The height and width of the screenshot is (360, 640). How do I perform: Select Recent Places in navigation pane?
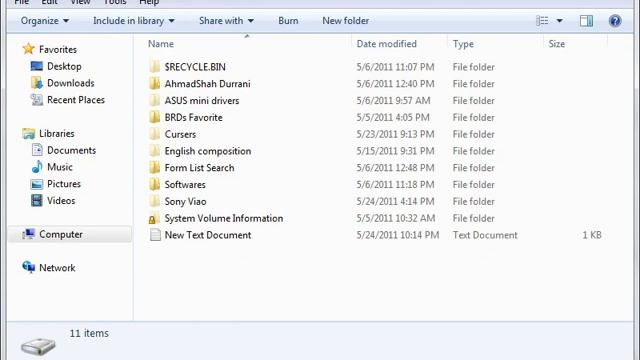click(x=76, y=100)
